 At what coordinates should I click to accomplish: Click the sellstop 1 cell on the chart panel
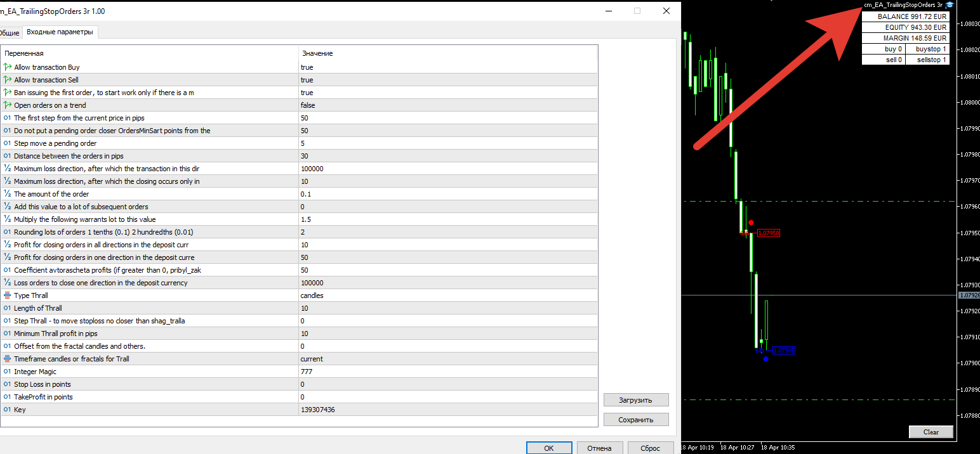tap(928, 60)
